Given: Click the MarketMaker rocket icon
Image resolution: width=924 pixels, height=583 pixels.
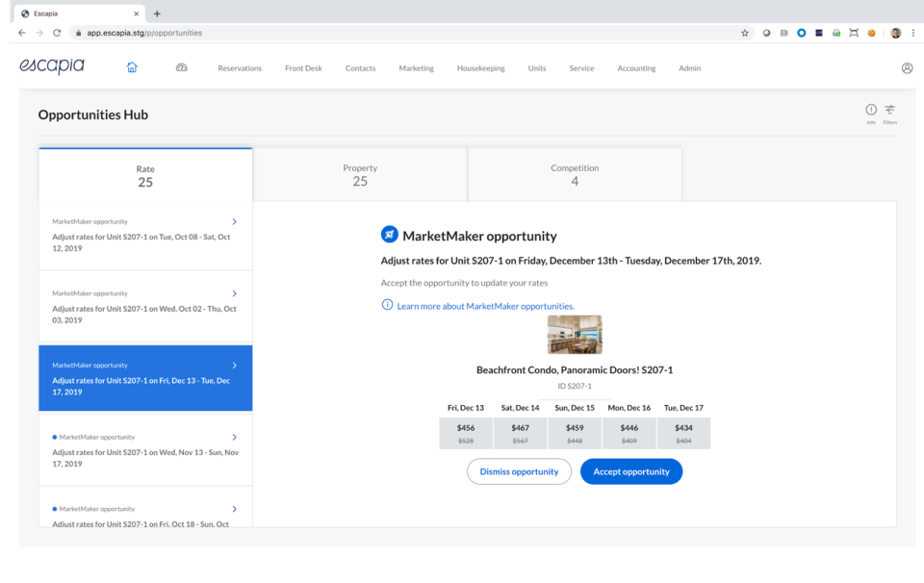Looking at the screenshot, I should (390, 235).
